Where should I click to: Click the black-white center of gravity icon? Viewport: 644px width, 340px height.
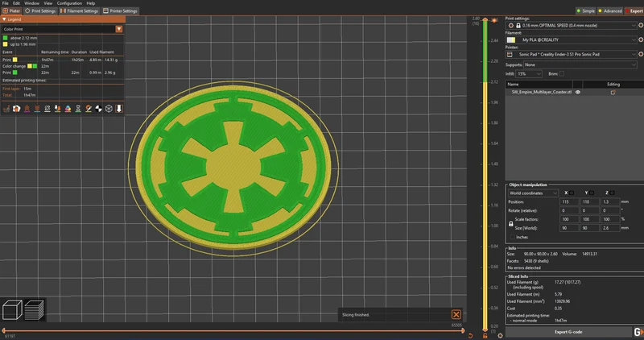98,109
